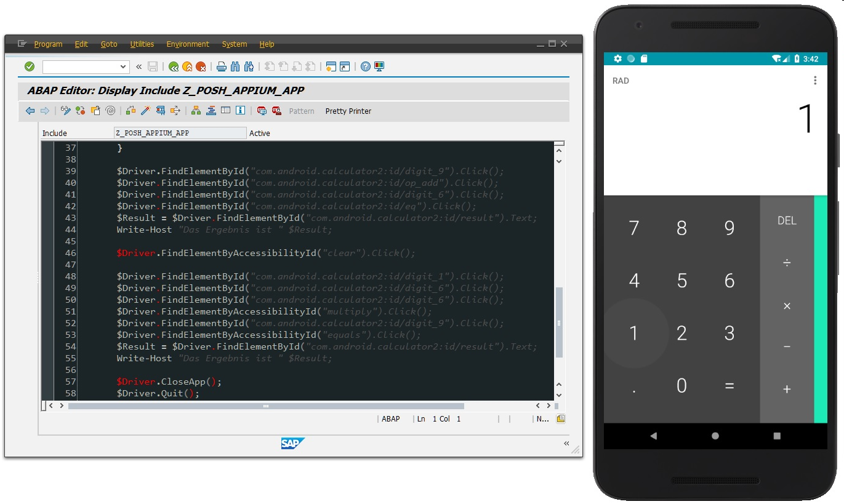844x504 pixels.
Task: Tap the plus operator on calculator
Action: [787, 389]
